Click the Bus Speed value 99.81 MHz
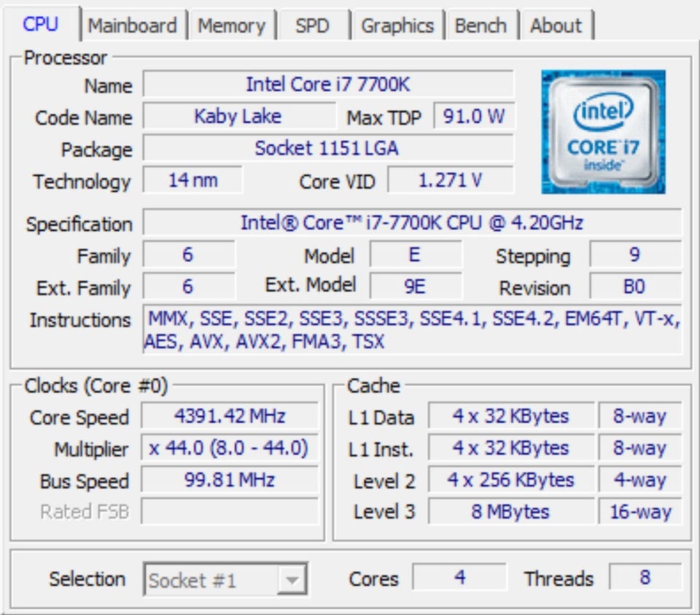 (230, 480)
